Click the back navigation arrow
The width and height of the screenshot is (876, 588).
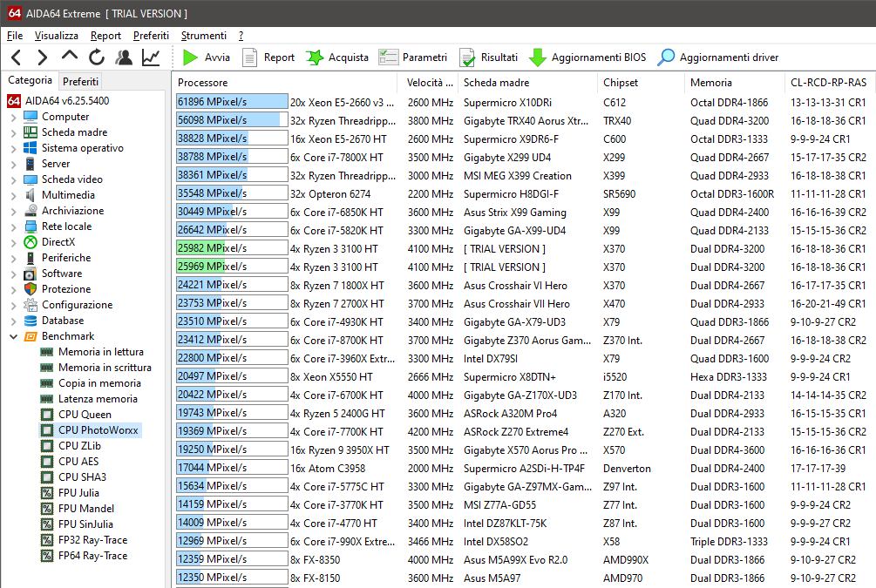17,57
